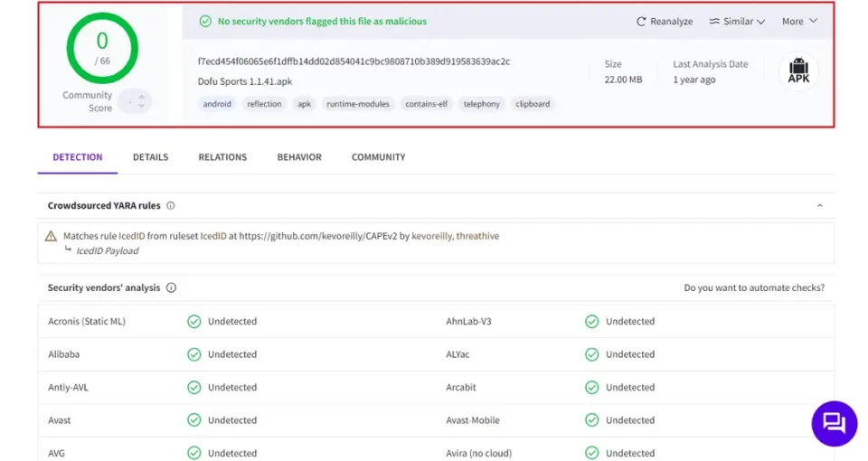Screen dimensions: 868x461
Task: Click 'Do you want to automate checks?' link
Action: (x=754, y=287)
